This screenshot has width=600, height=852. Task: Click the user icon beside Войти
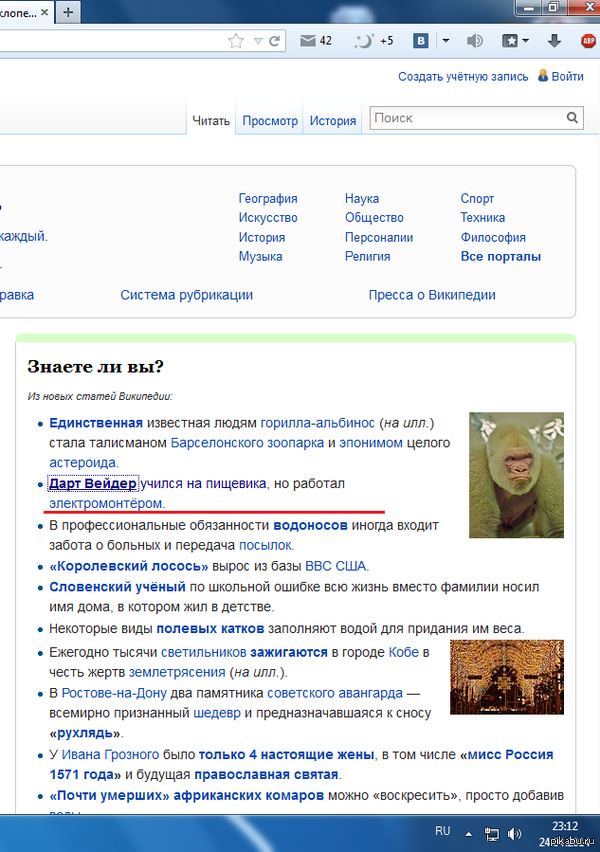point(542,76)
